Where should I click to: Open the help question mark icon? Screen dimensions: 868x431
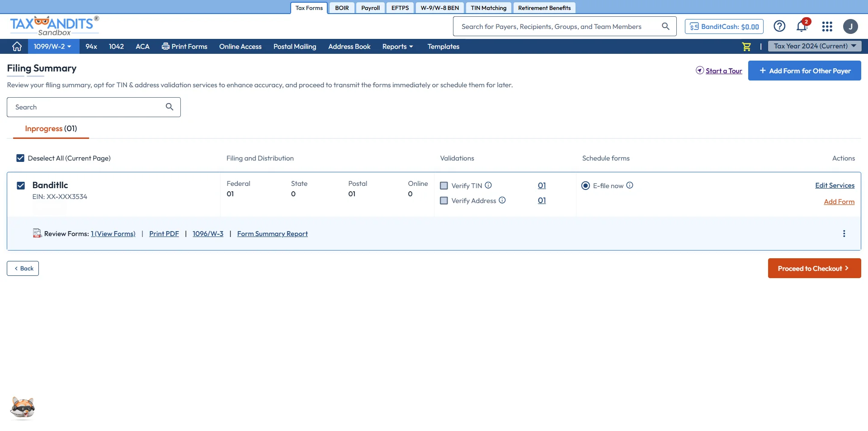(779, 26)
